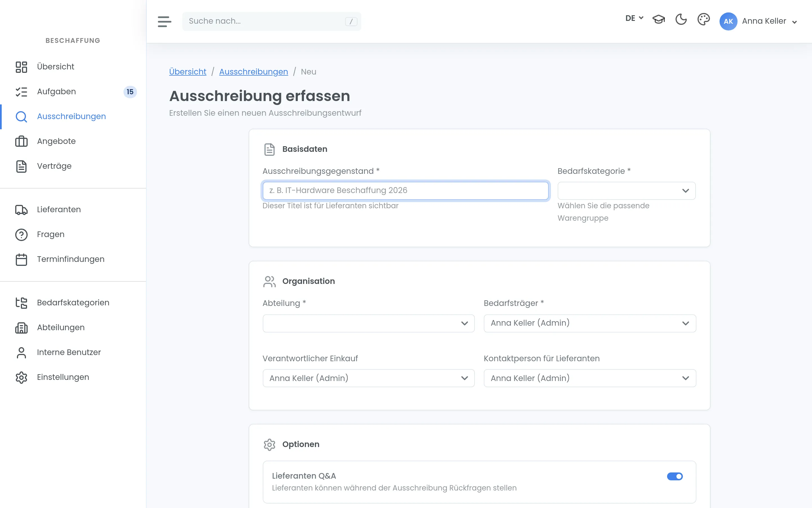Open the DE language selector
This screenshot has height=508, width=812.
(634, 18)
